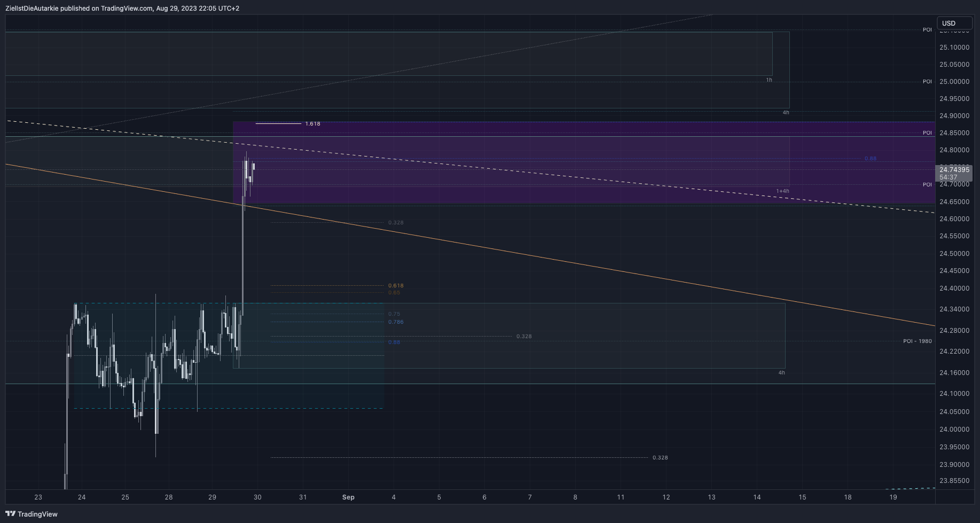980x523 pixels.
Task: Click the 24.85000 price axis label
Action: [x=954, y=133]
